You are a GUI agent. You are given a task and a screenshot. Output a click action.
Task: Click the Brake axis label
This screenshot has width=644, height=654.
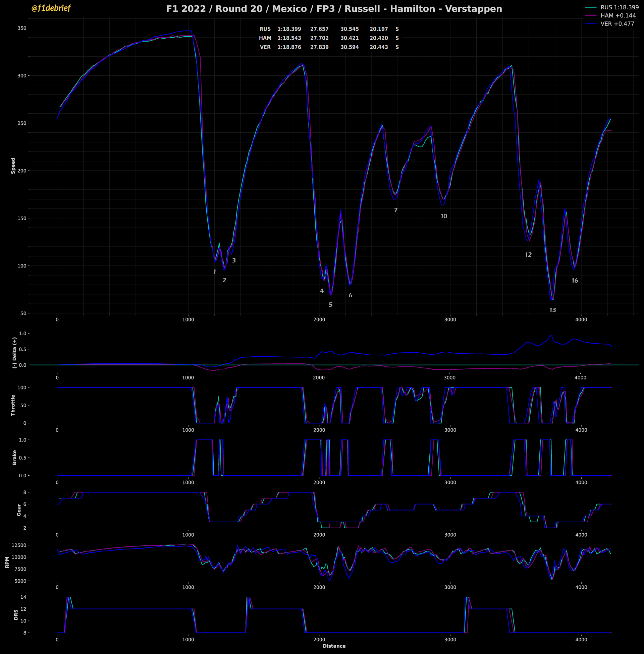pos(14,457)
